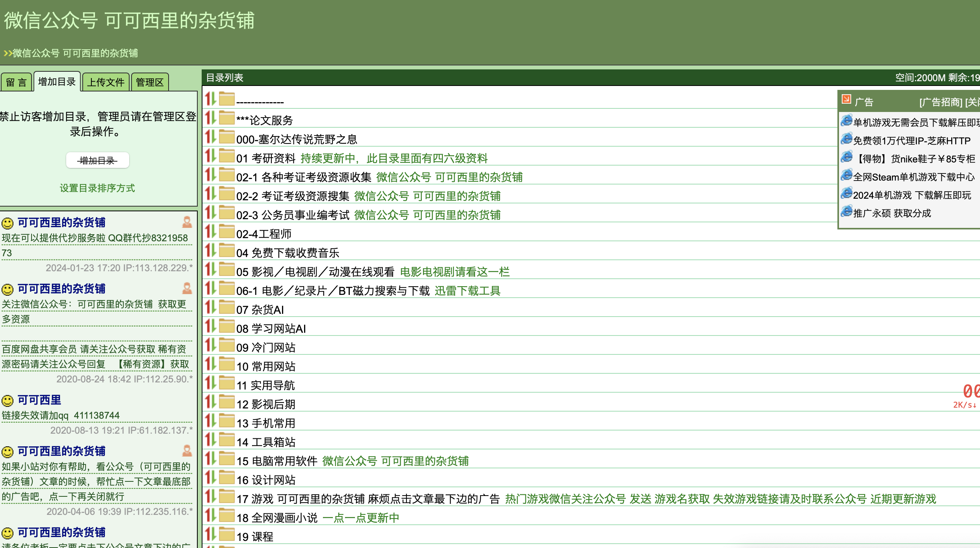Open folder icon for 12 影视后期

click(x=226, y=402)
